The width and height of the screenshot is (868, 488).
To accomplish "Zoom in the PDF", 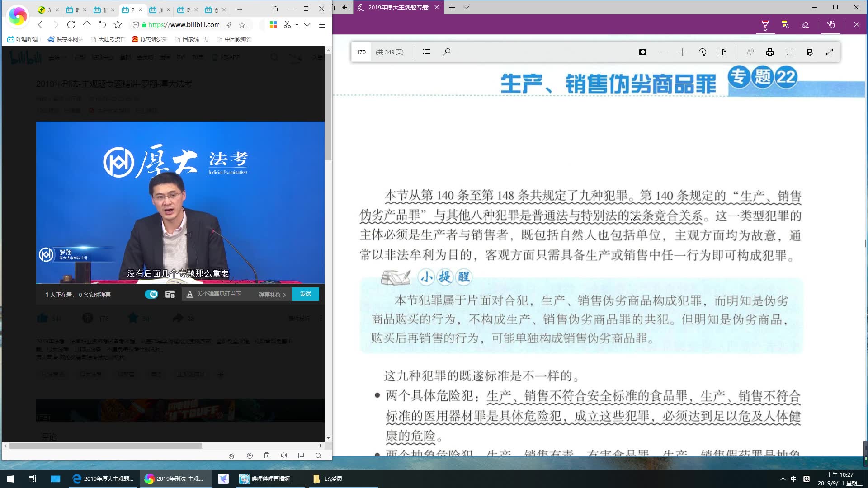I will click(683, 52).
